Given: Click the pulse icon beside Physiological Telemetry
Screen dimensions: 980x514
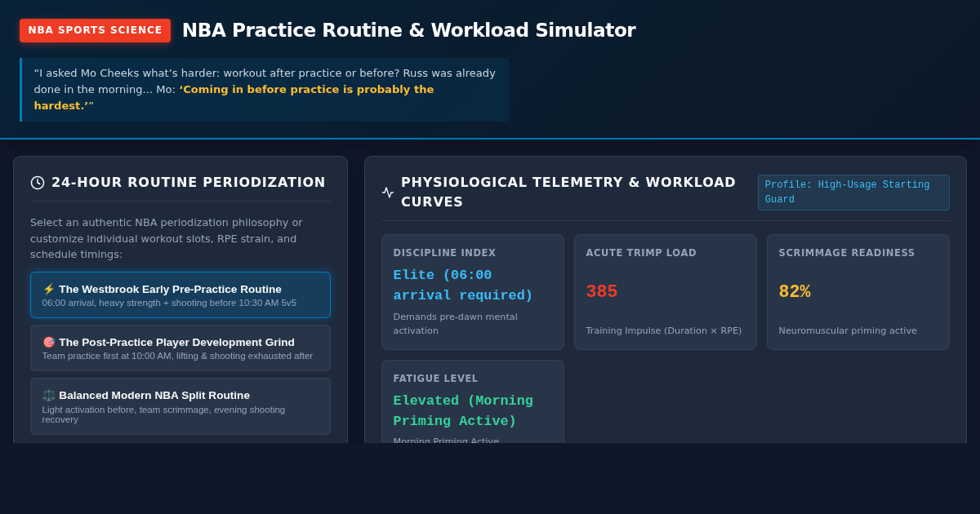Looking at the screenshot, I should click(388, 193).
